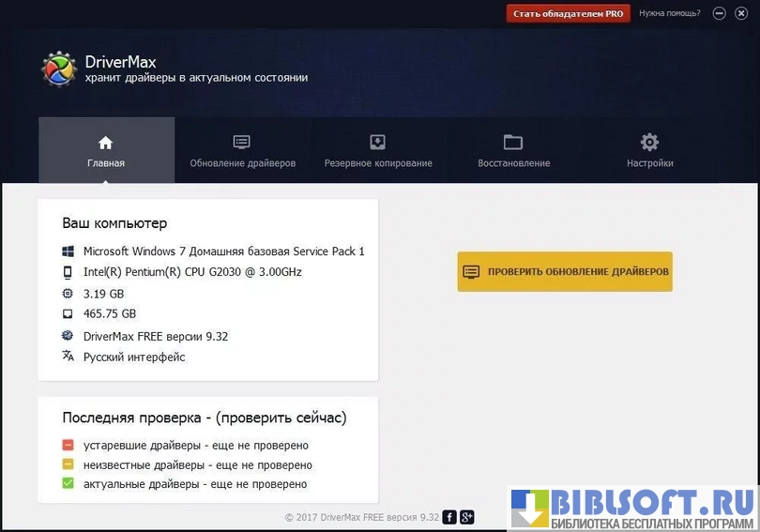Click the yellow unknown drivers indicator
Viewport: 760px width, 532px height.
(x=68, y=464)
